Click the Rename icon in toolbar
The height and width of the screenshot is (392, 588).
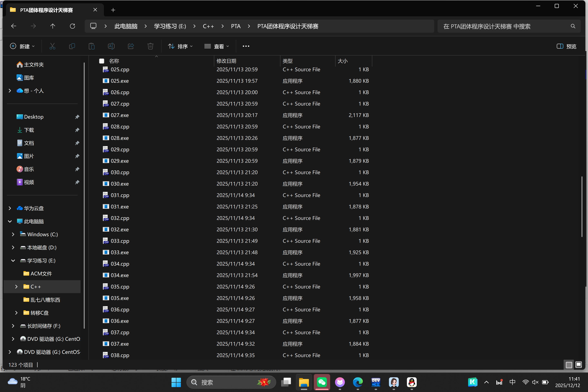click(111, 46)
